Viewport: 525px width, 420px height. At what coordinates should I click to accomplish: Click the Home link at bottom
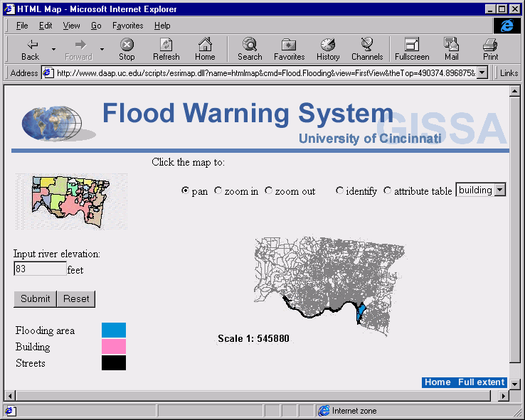pyautogui.click(x=437, y=382)
